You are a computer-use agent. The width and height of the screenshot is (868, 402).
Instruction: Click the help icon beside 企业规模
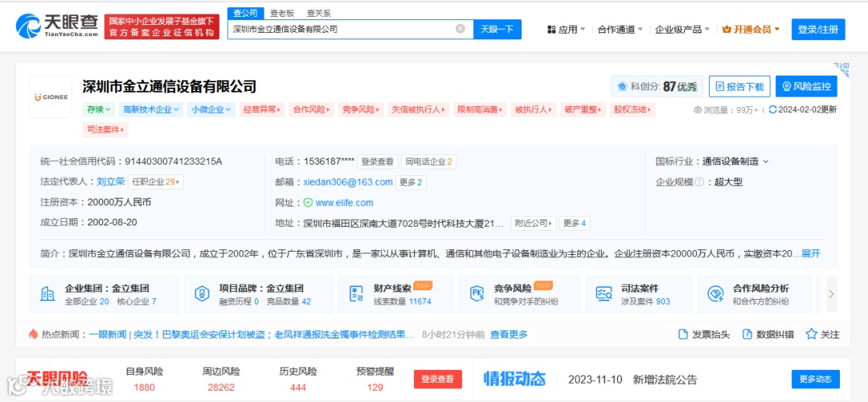699,182
